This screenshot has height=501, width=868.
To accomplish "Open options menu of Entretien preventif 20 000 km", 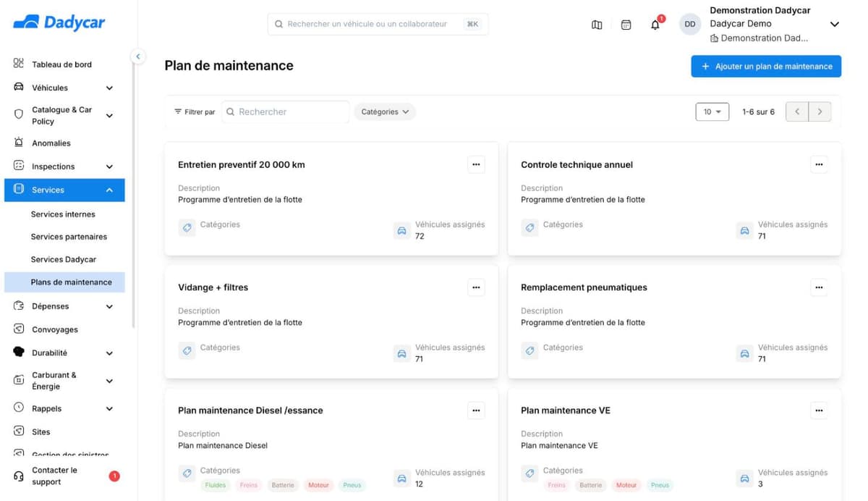I will click(476, 164).
